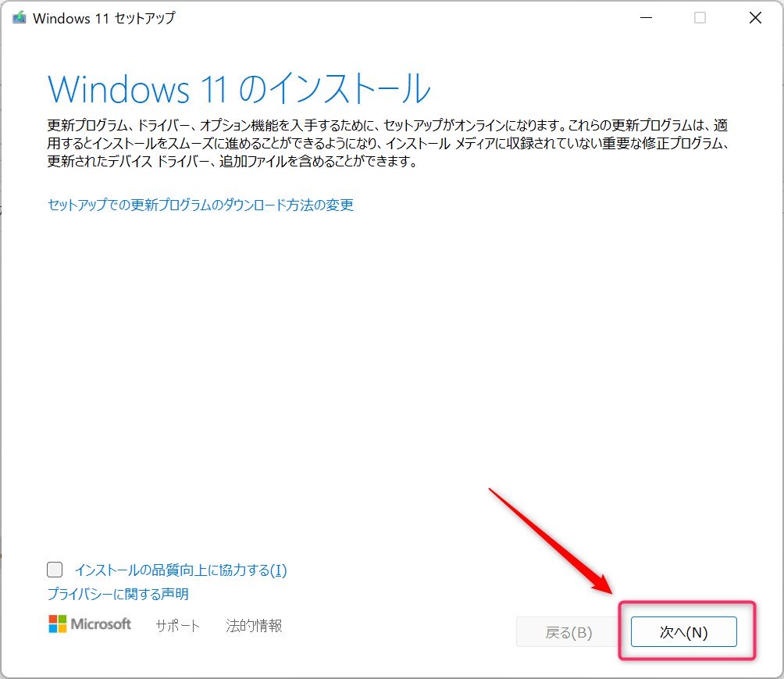Minimize the setup window
Image resolution: width=784 pixels, height=679 pixels.
pos(646,18)
